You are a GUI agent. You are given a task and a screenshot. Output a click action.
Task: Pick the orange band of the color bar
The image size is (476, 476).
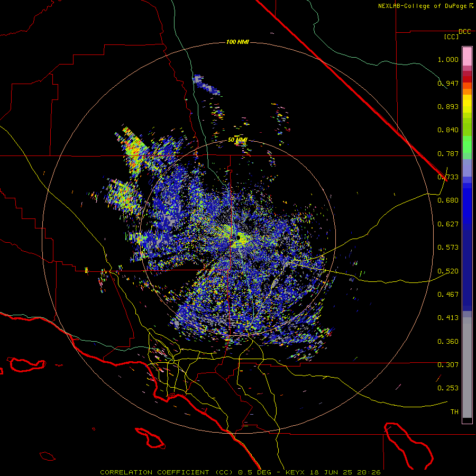point(467,89)
